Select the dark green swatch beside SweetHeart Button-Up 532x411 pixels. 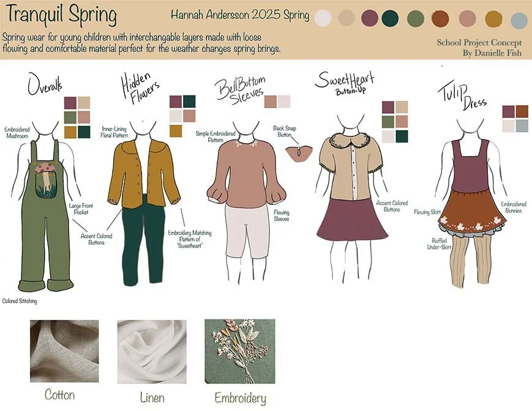point(402,136)
